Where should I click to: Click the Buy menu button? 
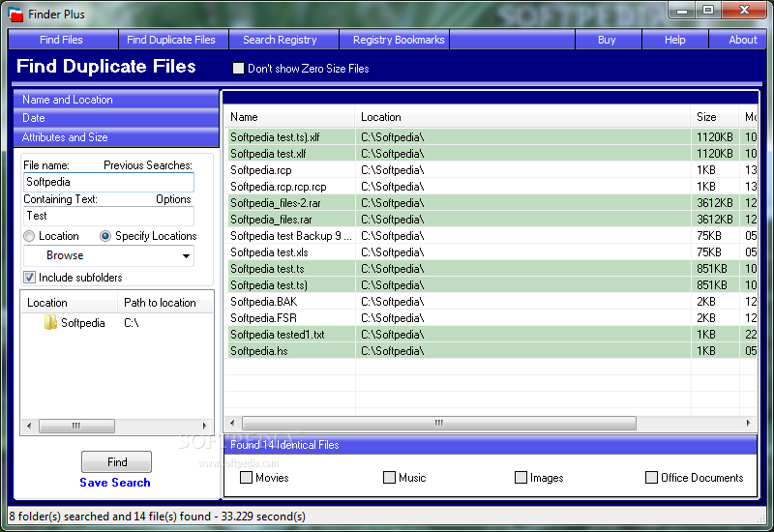tap(607, 40)
